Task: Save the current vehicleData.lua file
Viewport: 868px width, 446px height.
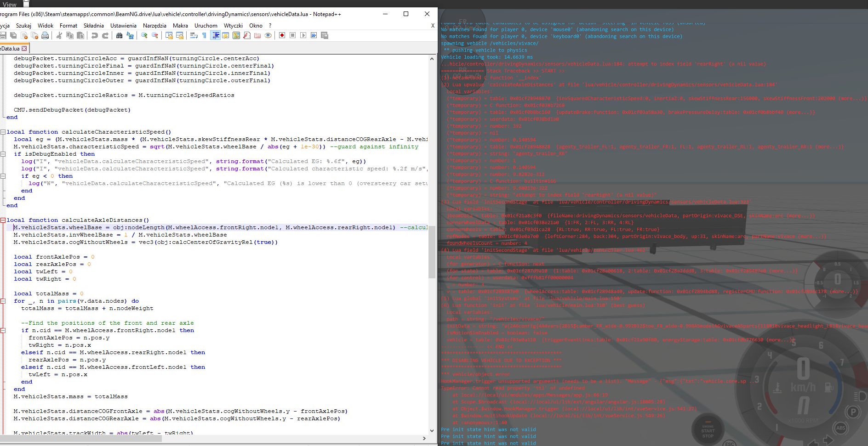Action: pyautogui.click(x=3, y=35)
